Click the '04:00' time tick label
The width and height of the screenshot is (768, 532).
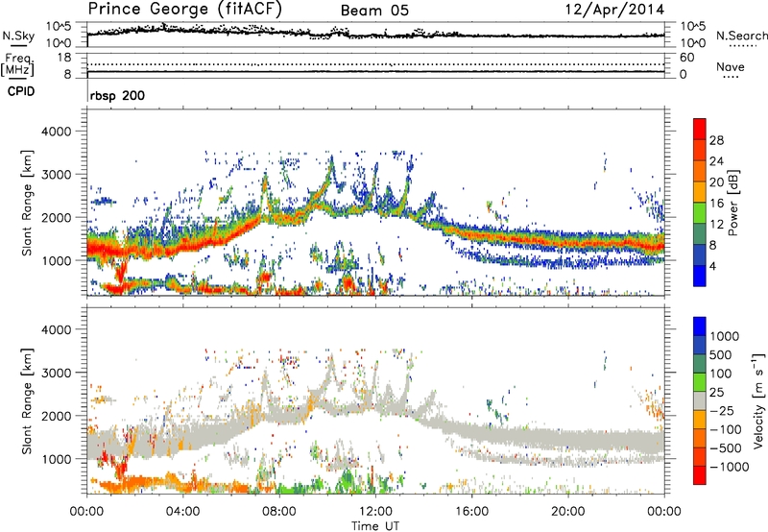pyautogui.click(x=182, y=512)
